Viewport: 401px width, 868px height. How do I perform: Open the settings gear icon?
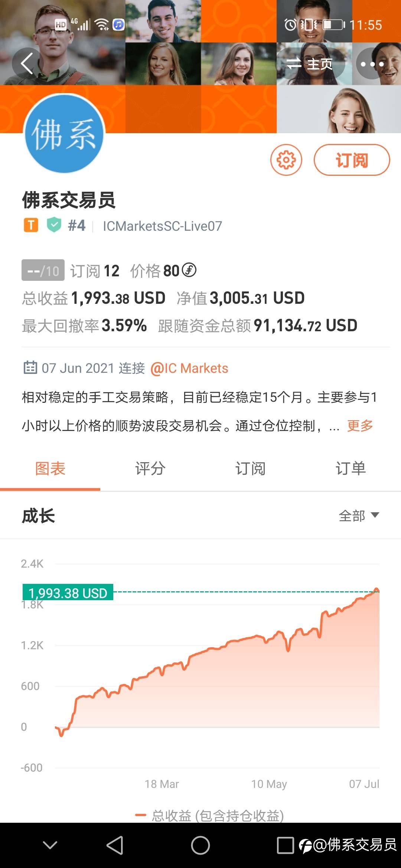(x=286, y=160)
